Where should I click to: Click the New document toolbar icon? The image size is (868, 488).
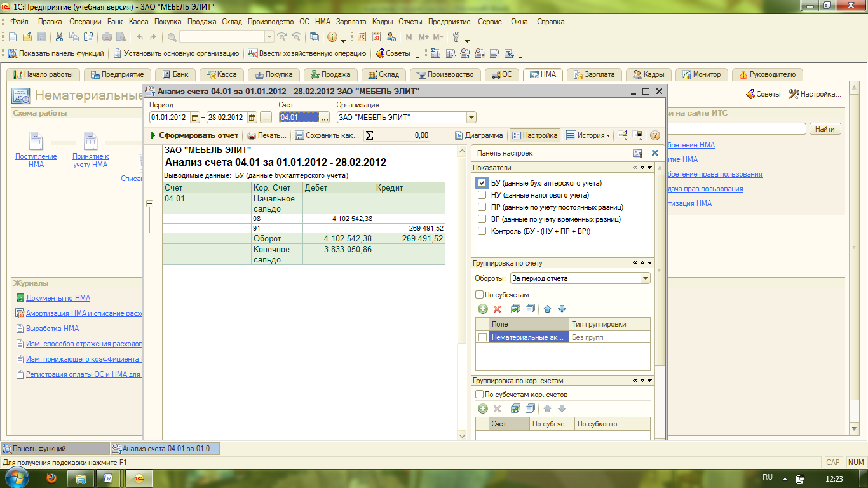[x=12, y=37]
